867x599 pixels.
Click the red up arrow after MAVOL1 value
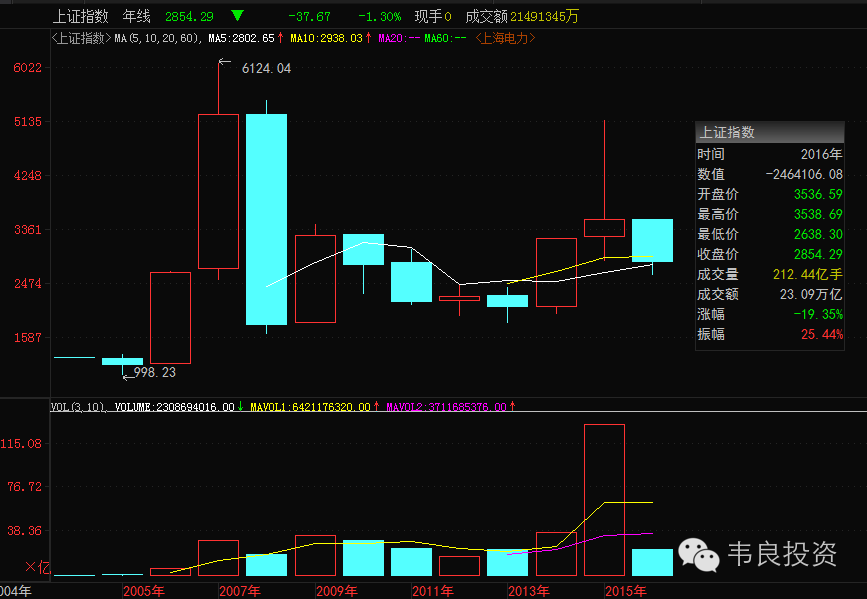pyautogui.click(x=377, y=407)
